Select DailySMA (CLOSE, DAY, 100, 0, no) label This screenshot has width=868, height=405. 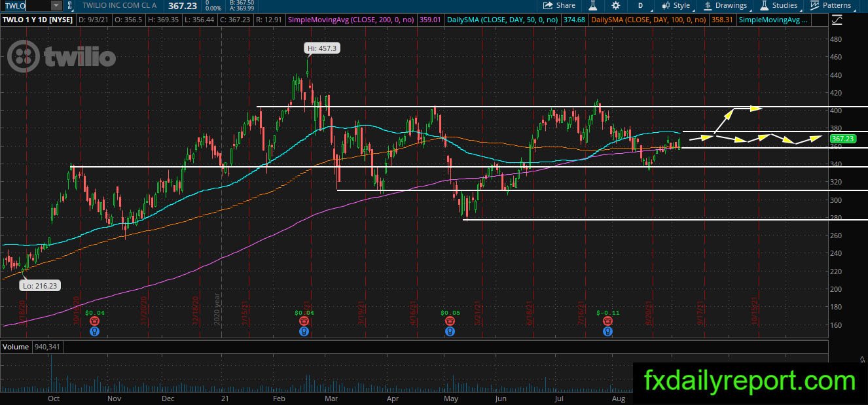click(649, 20)
